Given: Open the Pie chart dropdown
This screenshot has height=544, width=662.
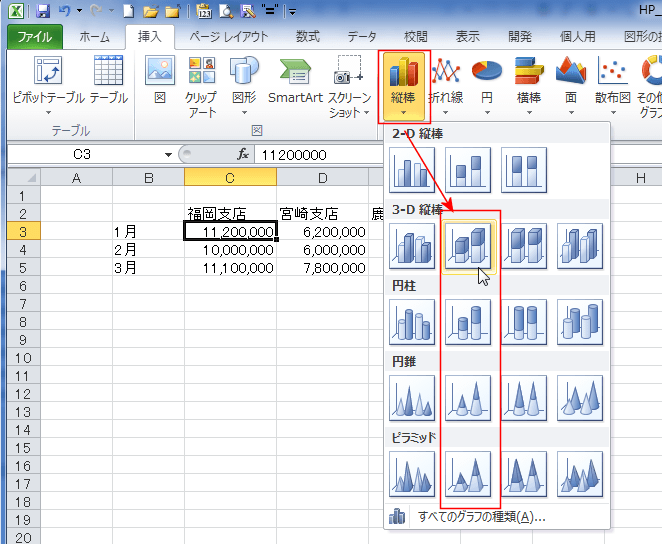Looking at the screenshot, I should point(487,85).
